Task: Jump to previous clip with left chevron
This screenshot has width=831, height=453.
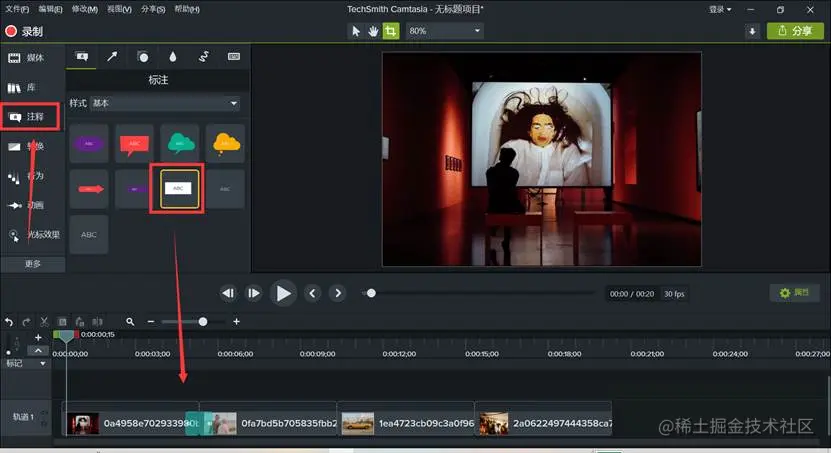Action: (313, 293)
